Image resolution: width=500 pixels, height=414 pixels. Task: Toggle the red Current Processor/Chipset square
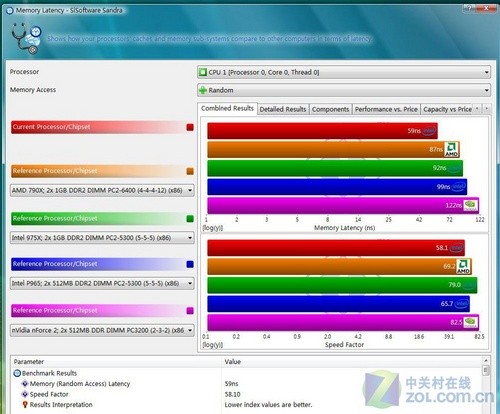[190, 127]
